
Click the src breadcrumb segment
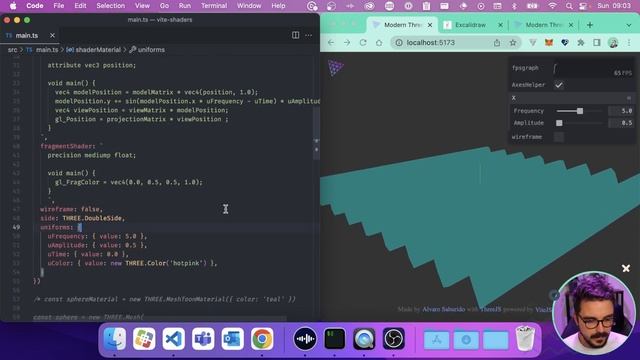point(13,50)
